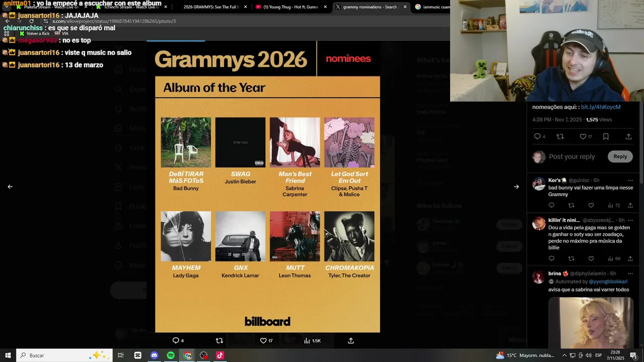The width and height of the screenshot is (644, 362).
Task: Repost the main post from the sidebar
Action: pos(560,136)
